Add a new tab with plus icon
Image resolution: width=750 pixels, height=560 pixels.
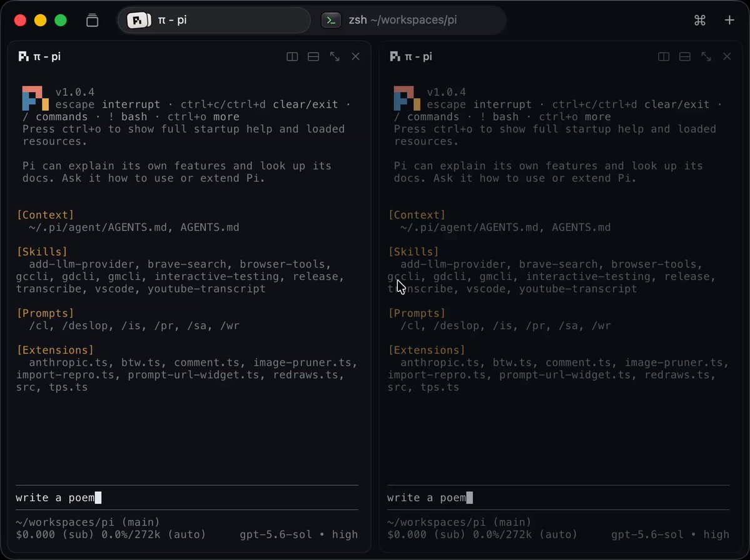[729, 20]
